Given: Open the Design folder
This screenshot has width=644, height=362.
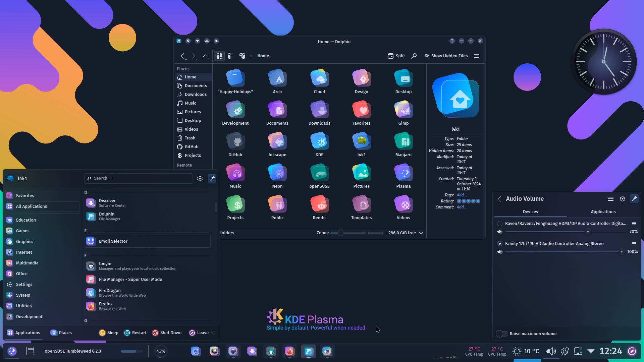Looking at the screenshot, I should click(x=361, y=81).
